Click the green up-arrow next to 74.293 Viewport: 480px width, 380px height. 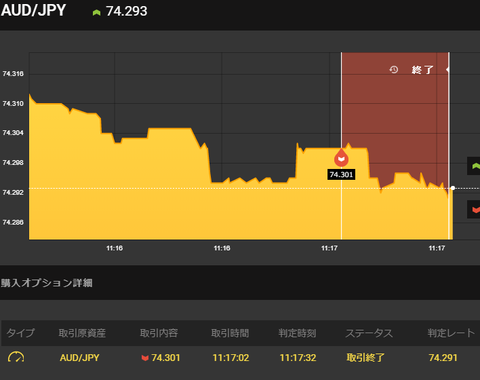click(x=96, y=13)
